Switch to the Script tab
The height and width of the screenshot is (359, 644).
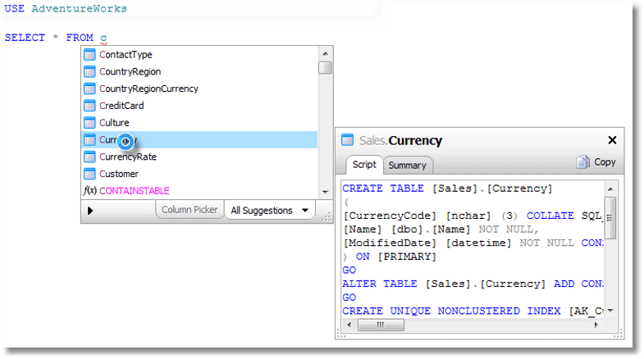363,165
